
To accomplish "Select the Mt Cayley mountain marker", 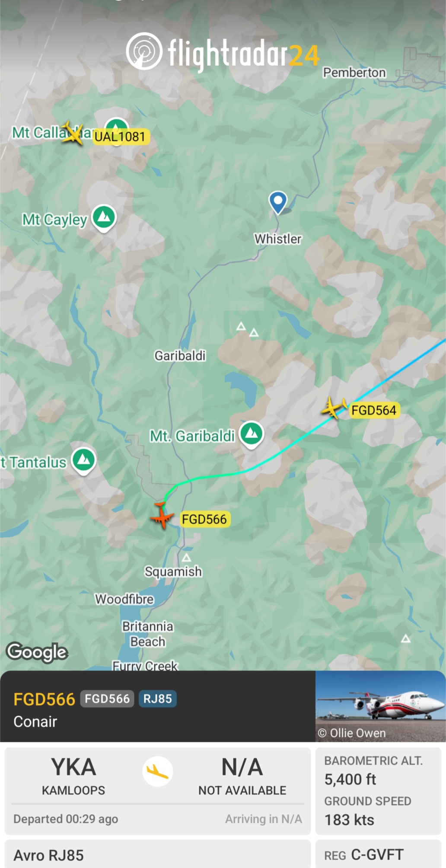I will [104, 218].
